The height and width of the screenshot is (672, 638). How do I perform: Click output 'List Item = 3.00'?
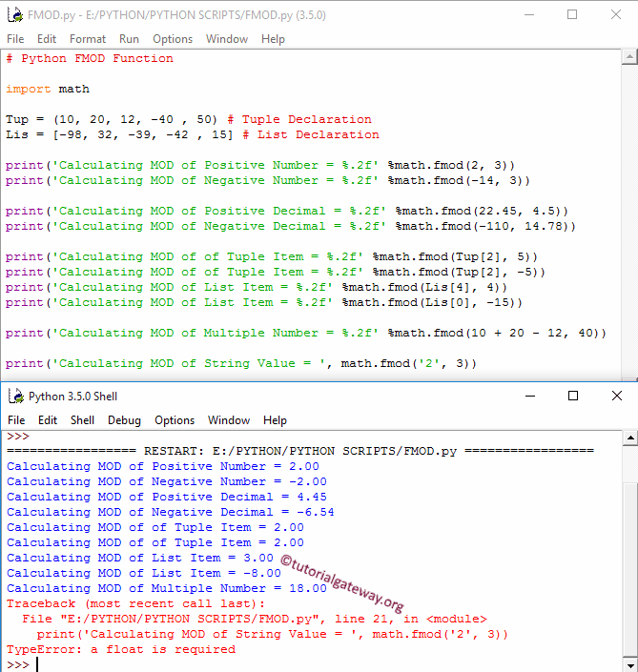213,558
